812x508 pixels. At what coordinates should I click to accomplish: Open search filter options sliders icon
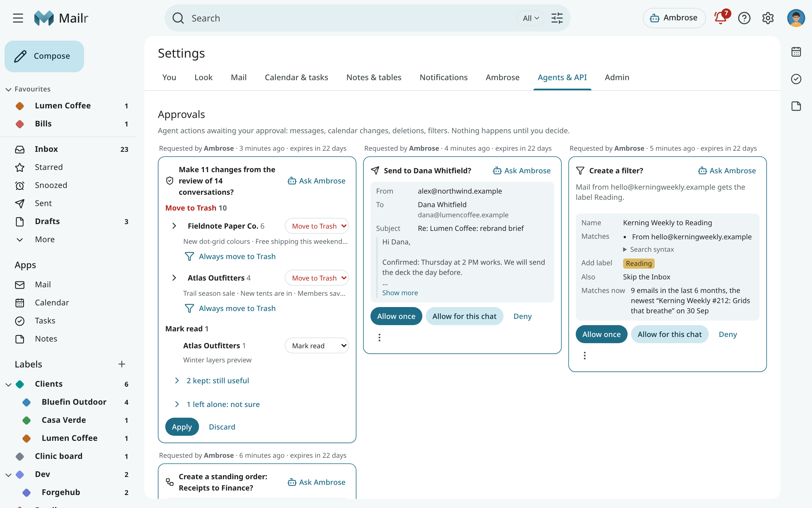click(x=557, y=18)
